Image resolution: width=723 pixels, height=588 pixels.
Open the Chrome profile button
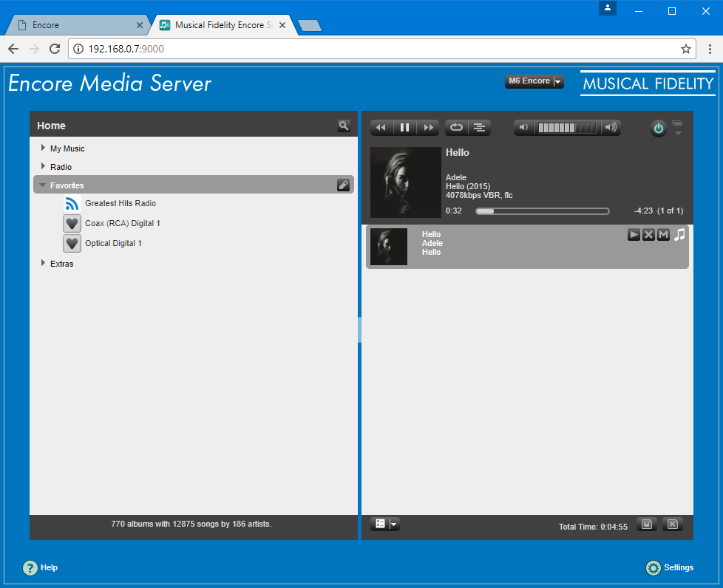[x=608, y=8]
